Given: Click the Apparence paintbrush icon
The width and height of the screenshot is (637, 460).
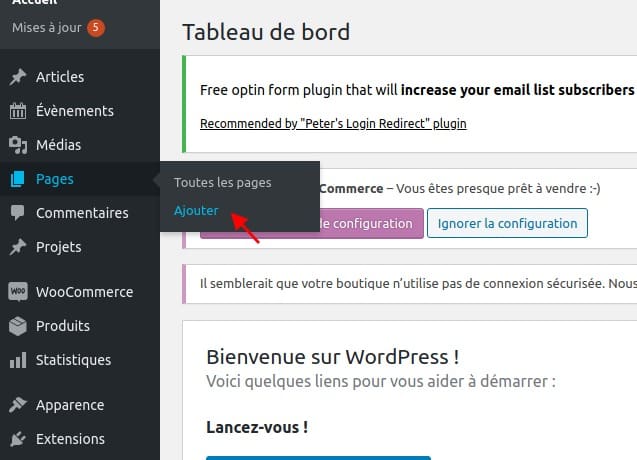Looking at the screenshot, I should 18,405.
